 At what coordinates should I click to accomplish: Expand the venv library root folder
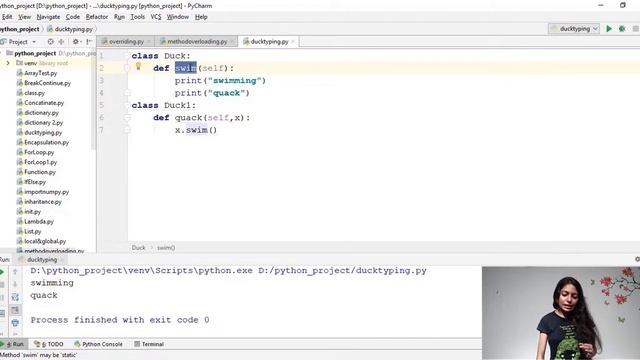pos(8,63)
